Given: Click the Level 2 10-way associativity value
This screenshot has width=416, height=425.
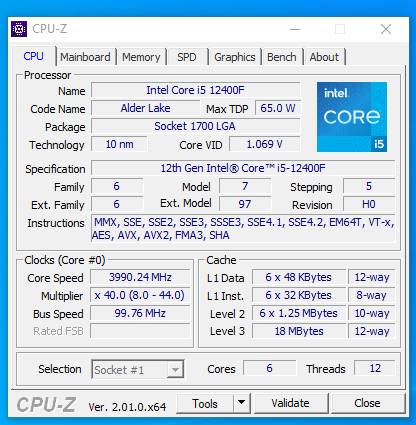Looking at the screenshot, I should (x=372, y=313).
